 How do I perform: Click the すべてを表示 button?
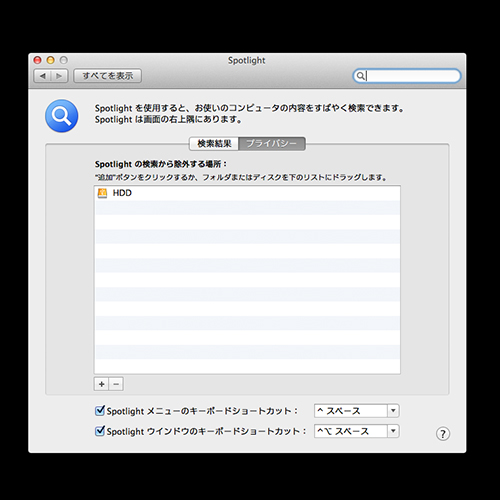tap(107, 76)
